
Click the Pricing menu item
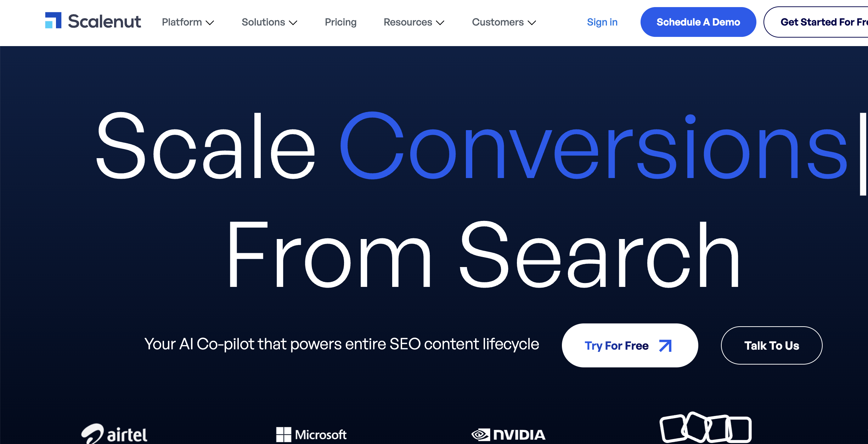click(340, 22)
